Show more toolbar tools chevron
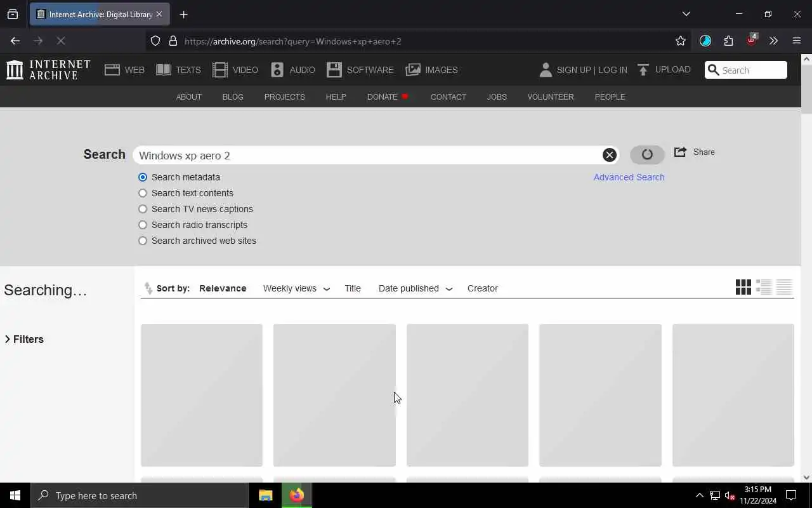Screen dimensions: 812x508 pos(773,41)
